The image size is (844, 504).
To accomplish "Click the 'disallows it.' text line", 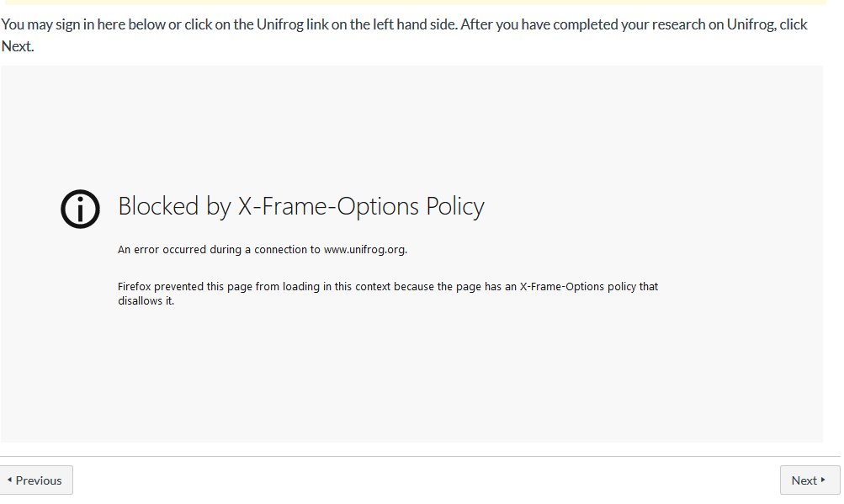I will 146,301.
